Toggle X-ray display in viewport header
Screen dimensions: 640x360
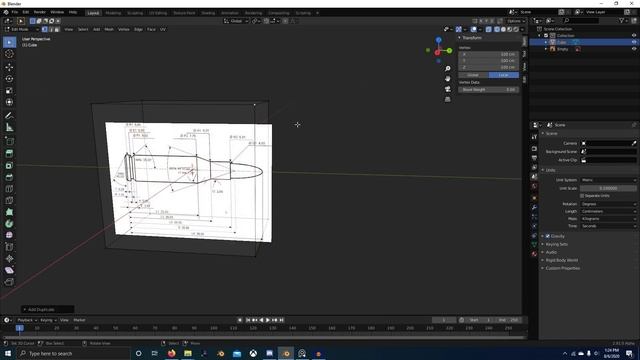pos(489,29)
